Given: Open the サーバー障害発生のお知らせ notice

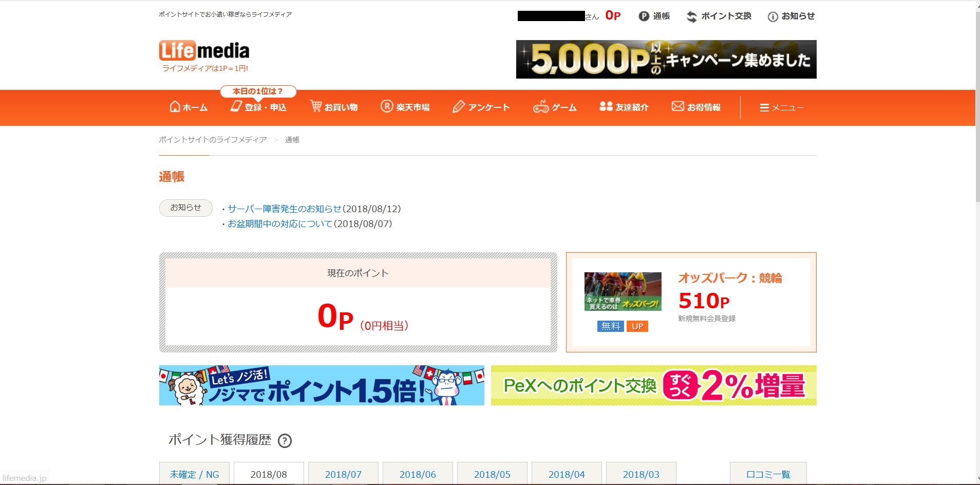Looking at the screenshot, I should click(285, 209).
